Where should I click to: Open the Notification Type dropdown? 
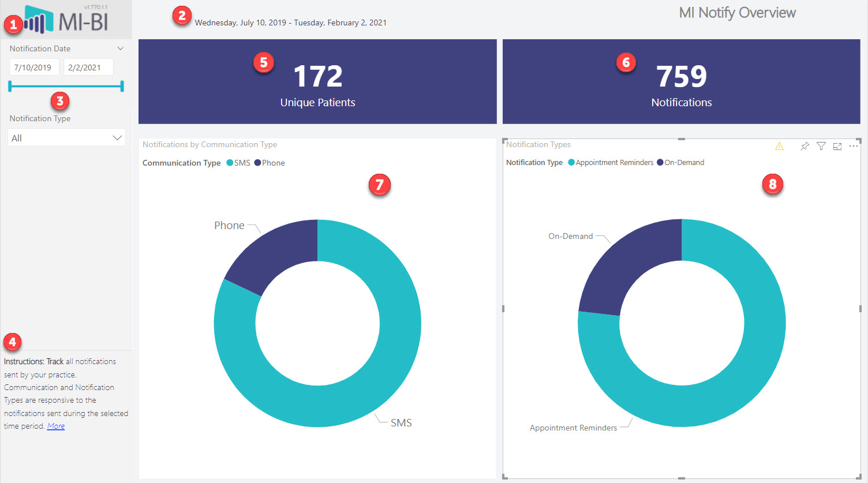click(x=67, y=138)
